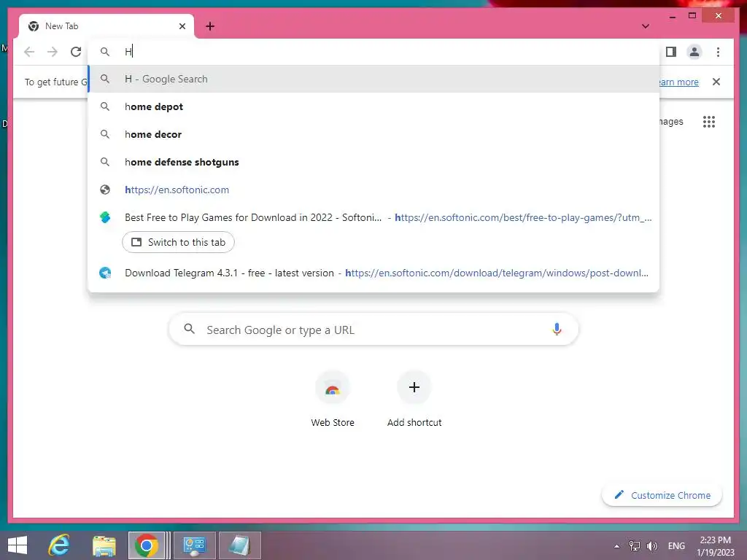The image size is (747, 560).
Task: Select the New Tab tab
Action: point(107,26)
